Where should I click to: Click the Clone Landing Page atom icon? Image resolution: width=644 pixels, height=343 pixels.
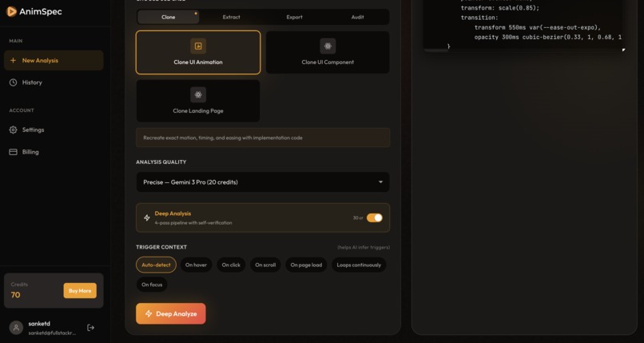point(198,95)
